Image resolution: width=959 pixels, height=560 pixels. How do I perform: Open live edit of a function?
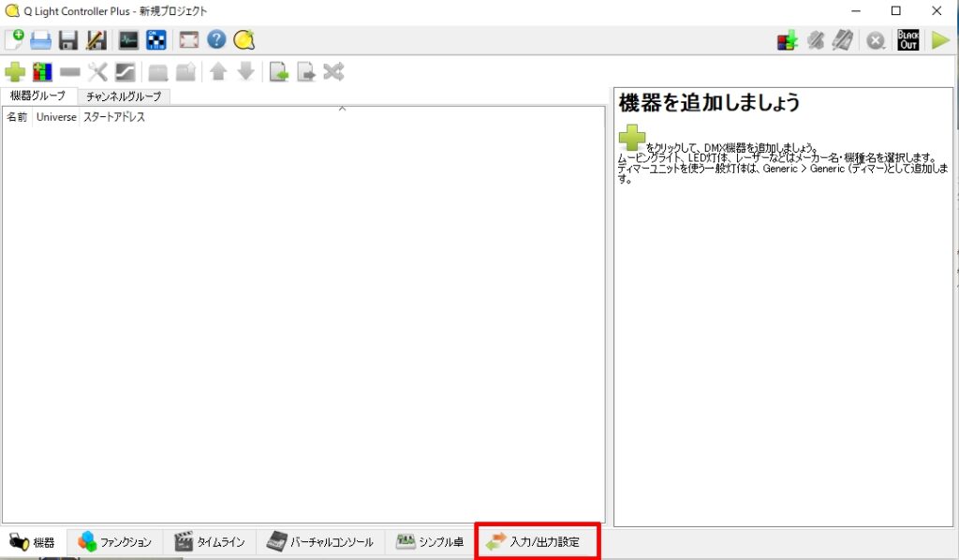[816, 41]
